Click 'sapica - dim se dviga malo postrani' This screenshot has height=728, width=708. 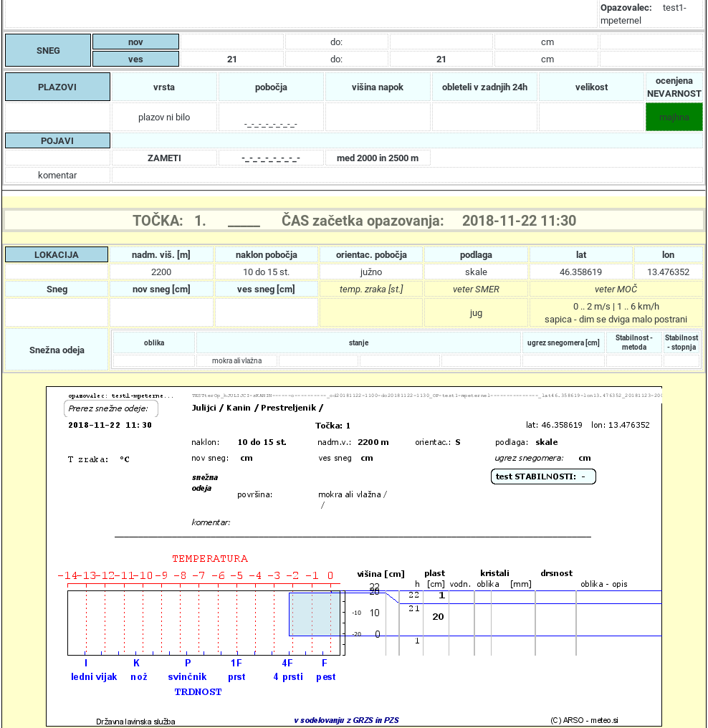616,320
